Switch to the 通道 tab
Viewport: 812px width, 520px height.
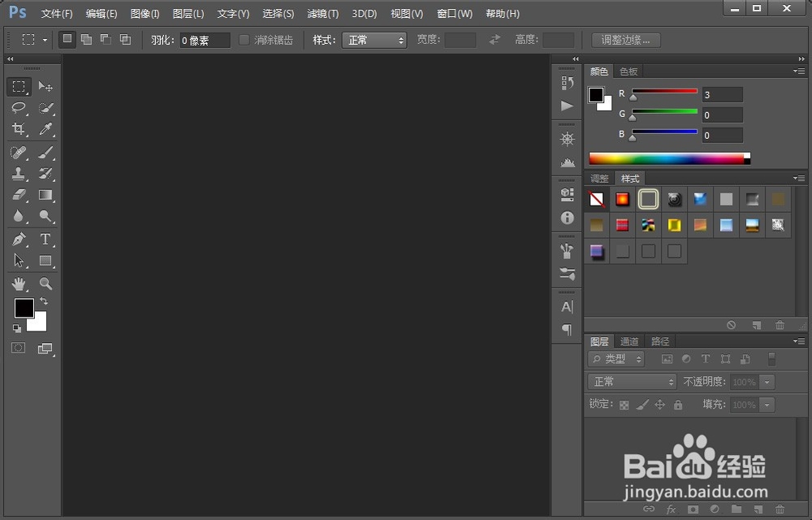pos(629,341)
